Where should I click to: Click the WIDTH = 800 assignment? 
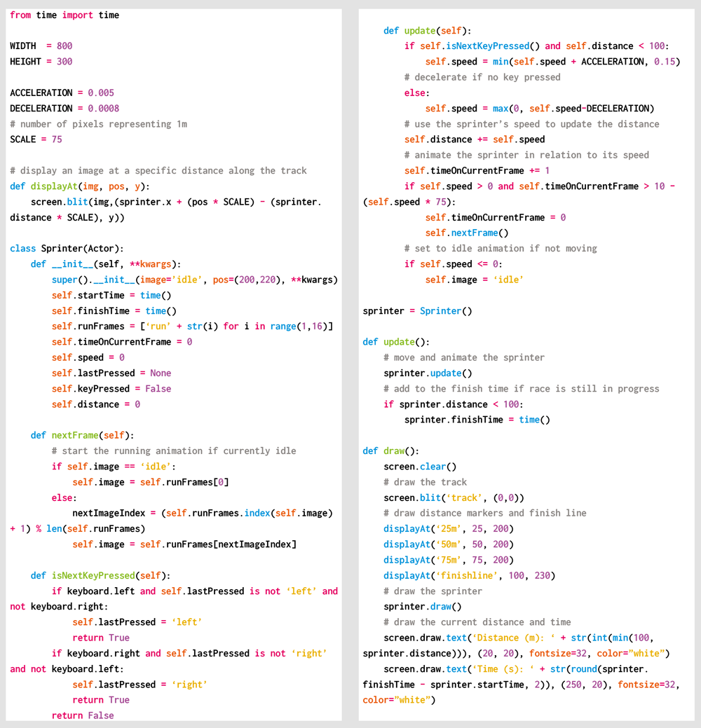tap(41, 46)
